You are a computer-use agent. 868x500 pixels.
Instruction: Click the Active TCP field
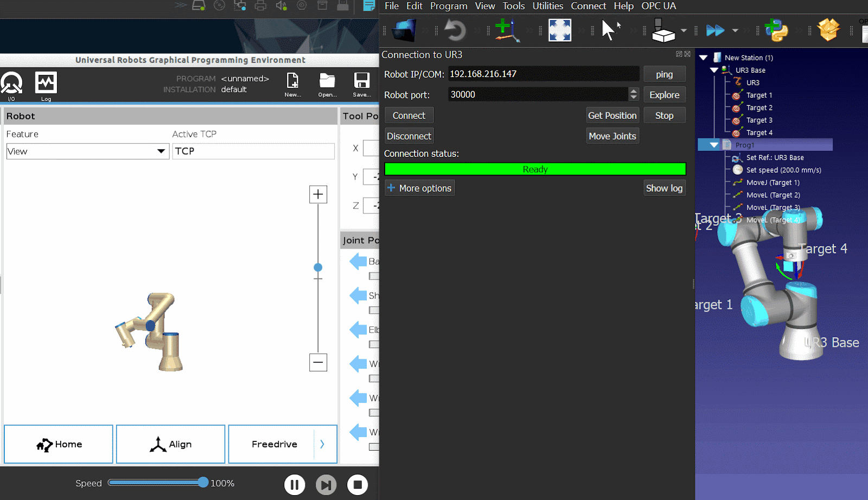[x=253, y=151]
